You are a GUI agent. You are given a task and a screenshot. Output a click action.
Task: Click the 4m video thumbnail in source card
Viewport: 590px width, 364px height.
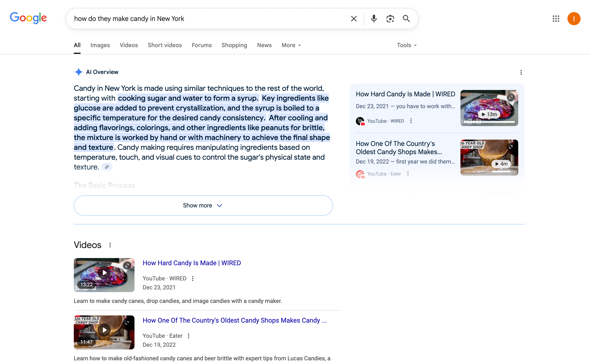[489, 157]
